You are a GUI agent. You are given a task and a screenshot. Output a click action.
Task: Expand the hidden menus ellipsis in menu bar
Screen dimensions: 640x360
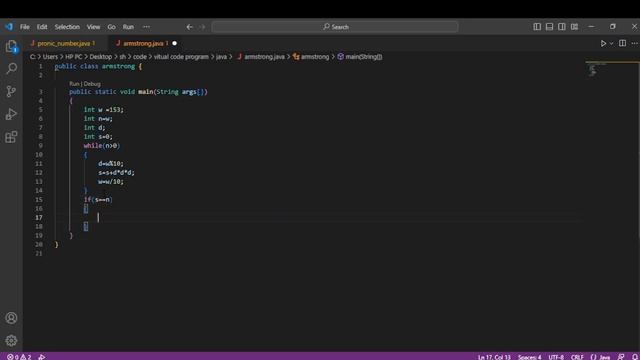(146, 27)
